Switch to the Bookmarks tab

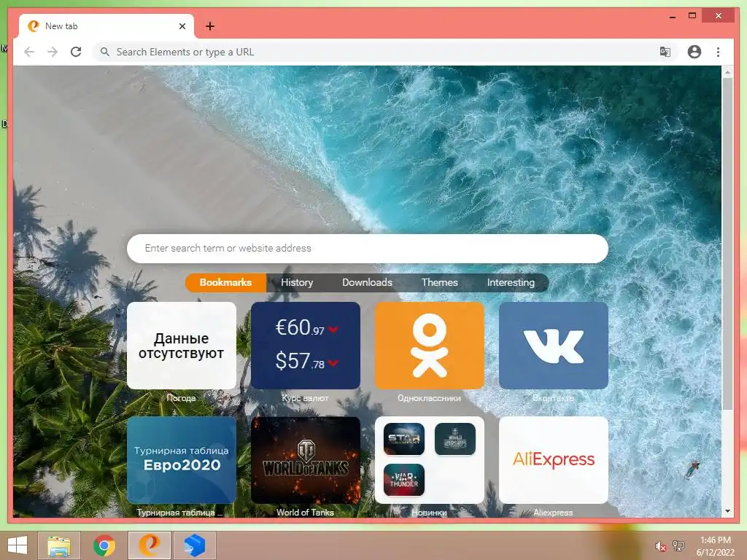225,282
